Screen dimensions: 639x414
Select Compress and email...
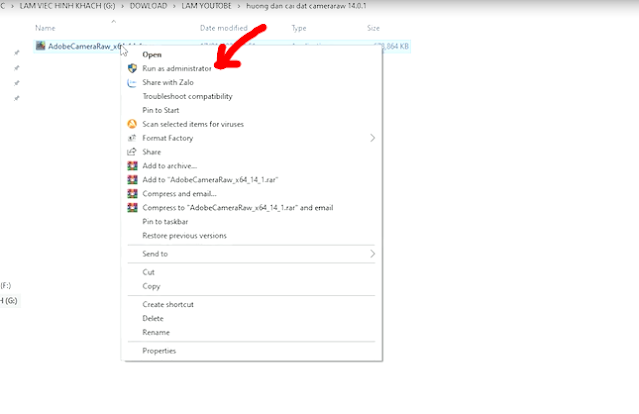point(179,194)
